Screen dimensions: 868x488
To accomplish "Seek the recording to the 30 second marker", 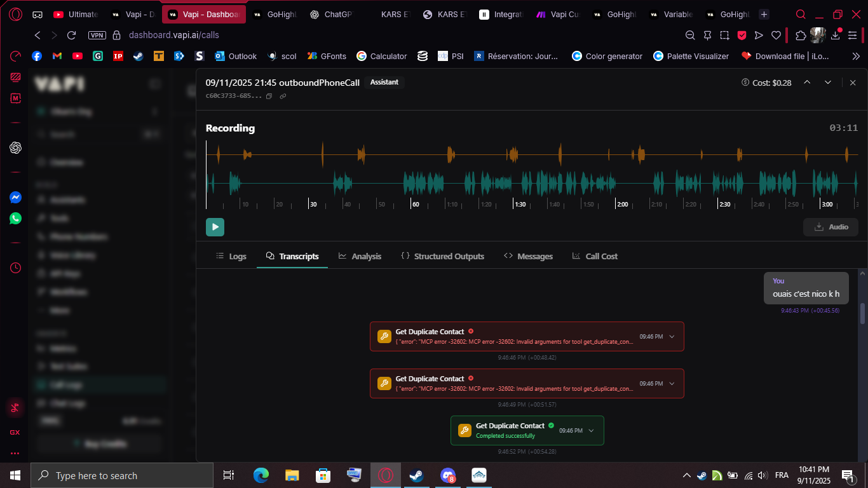I will [x=313, y=204].
